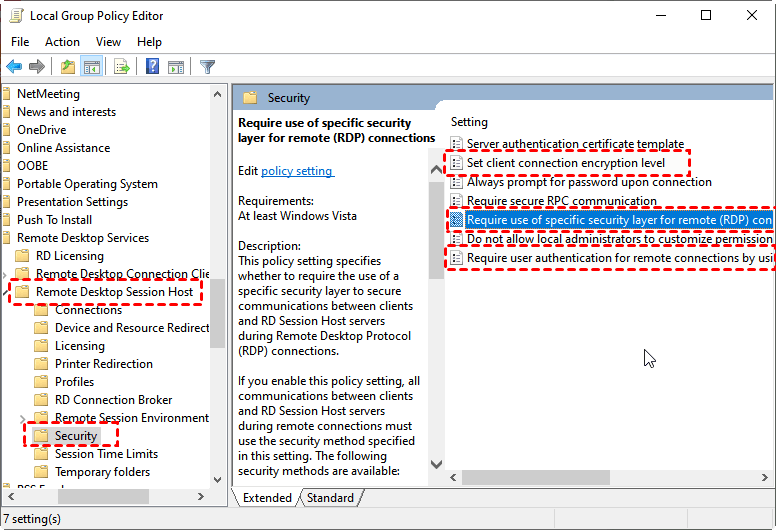776x530 pixels.
Task: Select the Presentation Settings tree item
Action: tap(72, 202)
